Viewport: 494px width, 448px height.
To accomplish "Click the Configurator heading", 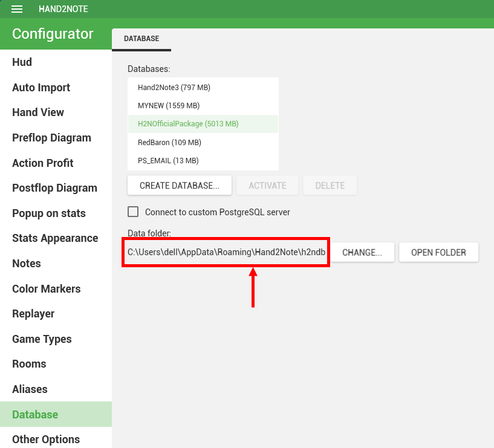I will [x=53, y=34].
